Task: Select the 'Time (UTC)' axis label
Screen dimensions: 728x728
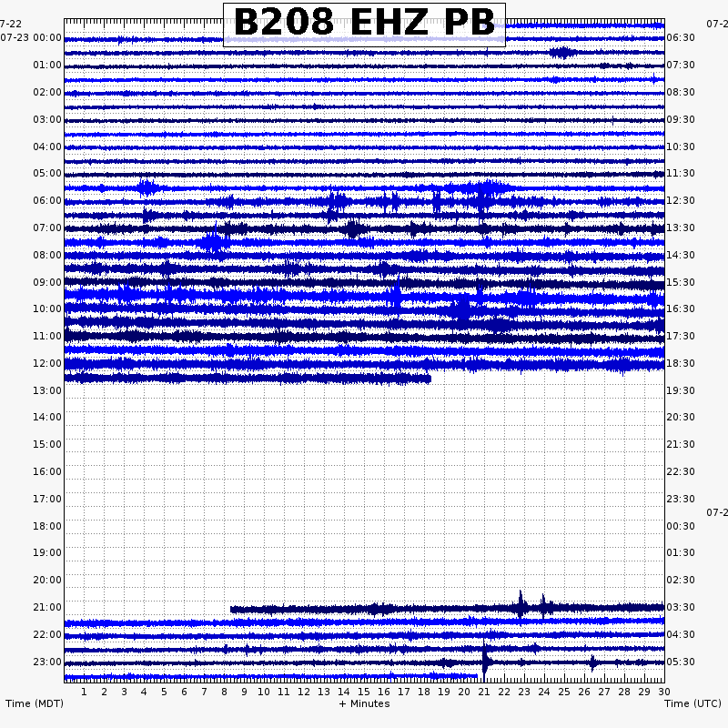Action: coord(693,703)
